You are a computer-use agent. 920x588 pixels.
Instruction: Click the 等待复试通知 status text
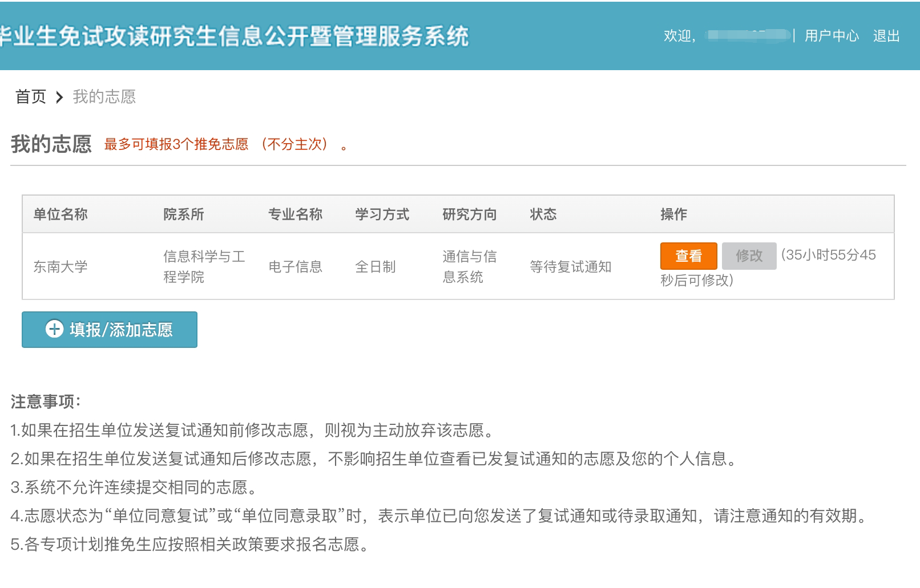[x=570, y=267]
